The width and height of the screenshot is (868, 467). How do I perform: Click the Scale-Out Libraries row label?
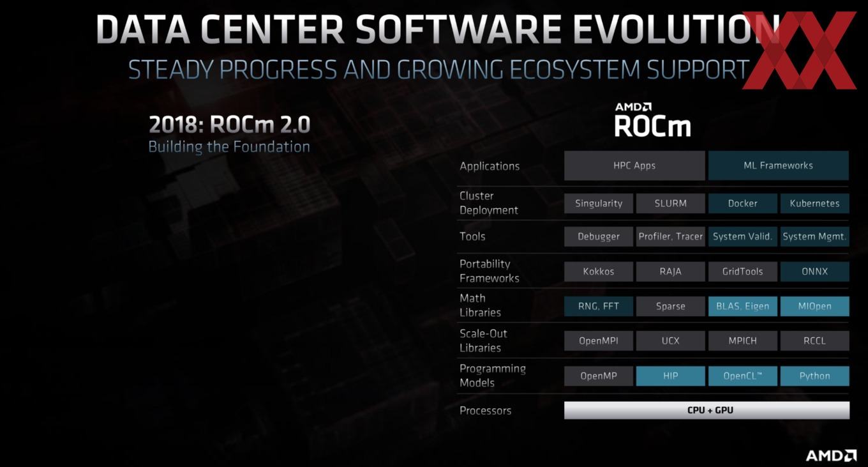[x=483, y=341]
